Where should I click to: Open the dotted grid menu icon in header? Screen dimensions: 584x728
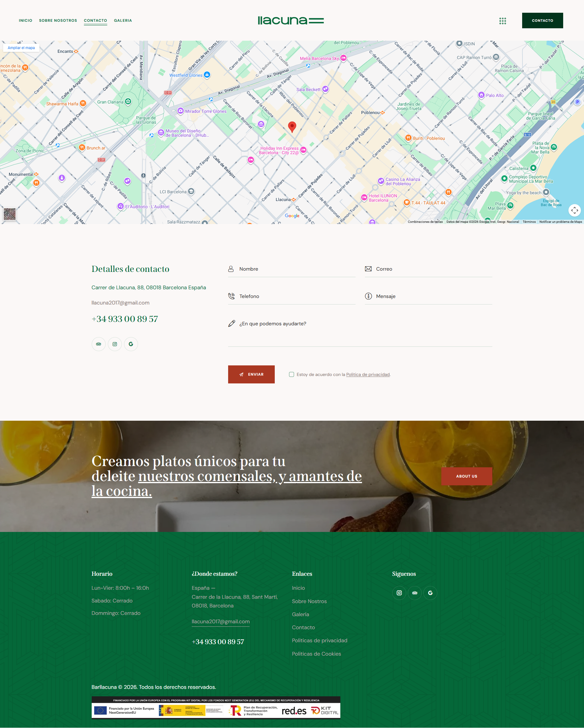pyautogui.click(x=503, y=21)
